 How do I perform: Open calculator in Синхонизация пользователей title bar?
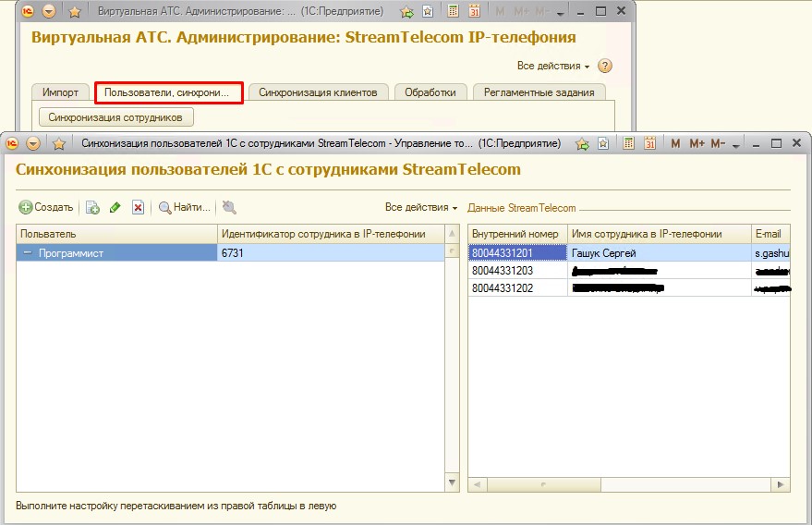(628, 143)
